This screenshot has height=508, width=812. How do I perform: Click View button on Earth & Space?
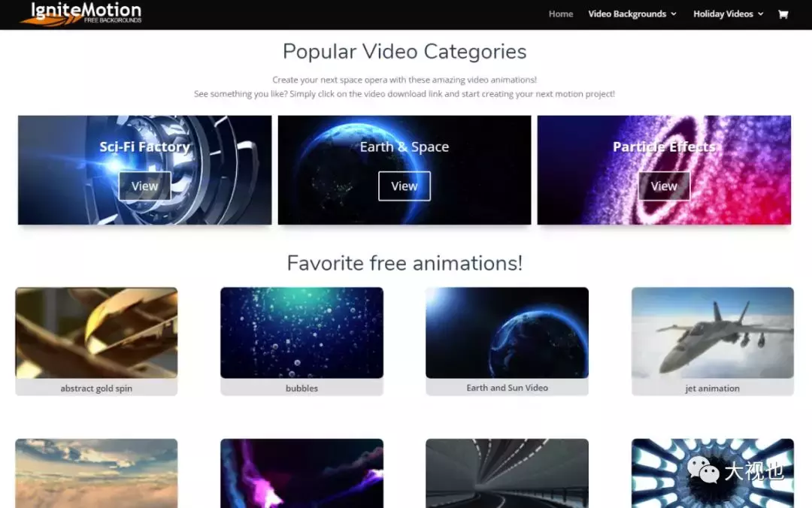tap(404, 186)
